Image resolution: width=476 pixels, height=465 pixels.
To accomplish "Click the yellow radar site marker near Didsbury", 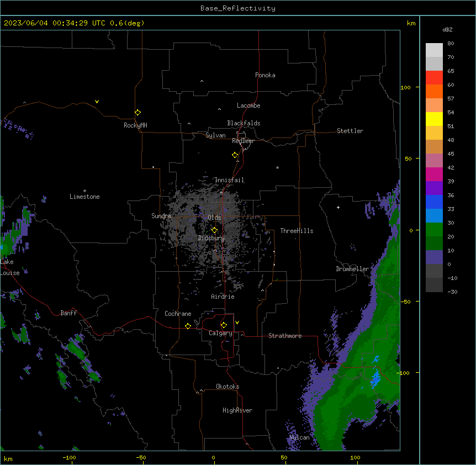I will click(214, 230).
